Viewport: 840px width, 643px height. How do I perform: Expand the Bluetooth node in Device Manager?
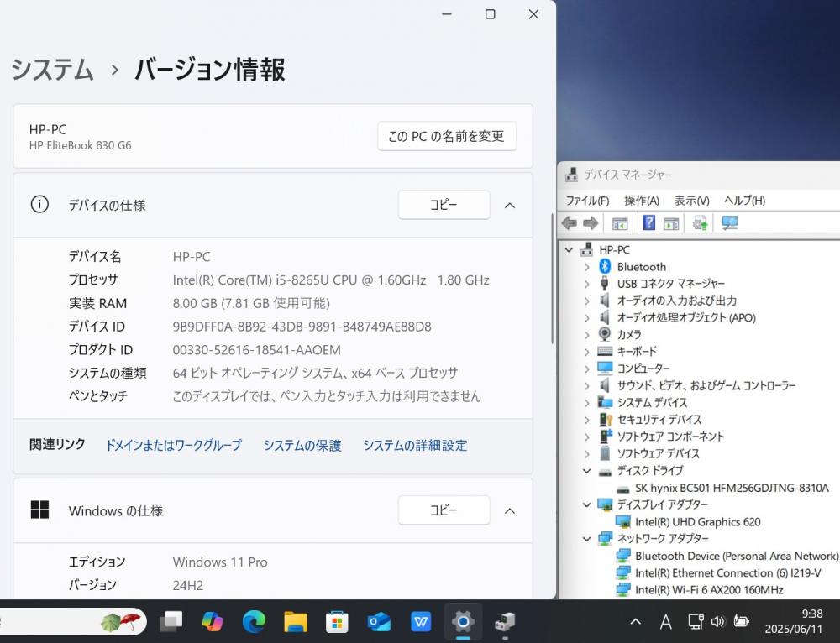[x=587, y=267]
